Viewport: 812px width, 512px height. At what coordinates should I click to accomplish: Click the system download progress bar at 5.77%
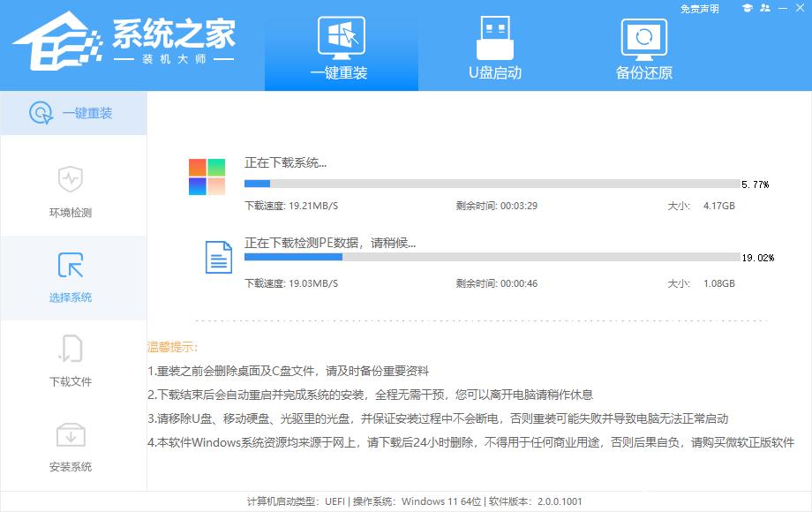click(485, 182)
